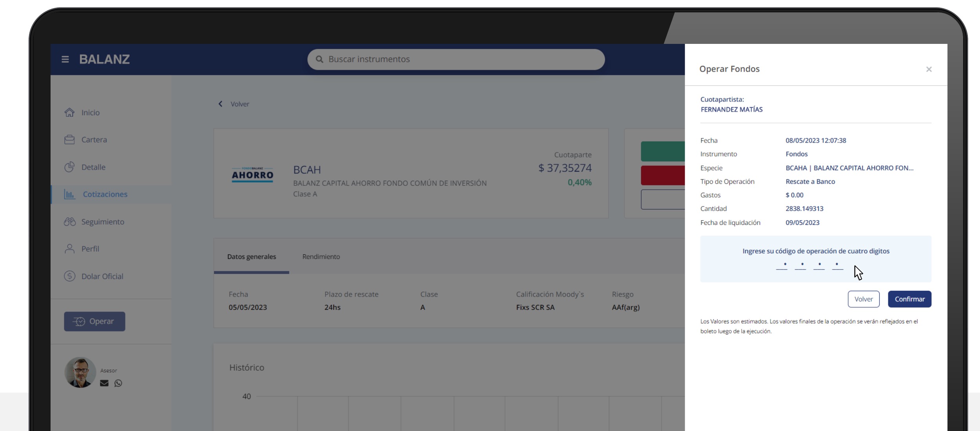Click the Plazo de rescate 24hs value
Screen dimensions: 980x431
pos(332,307)
